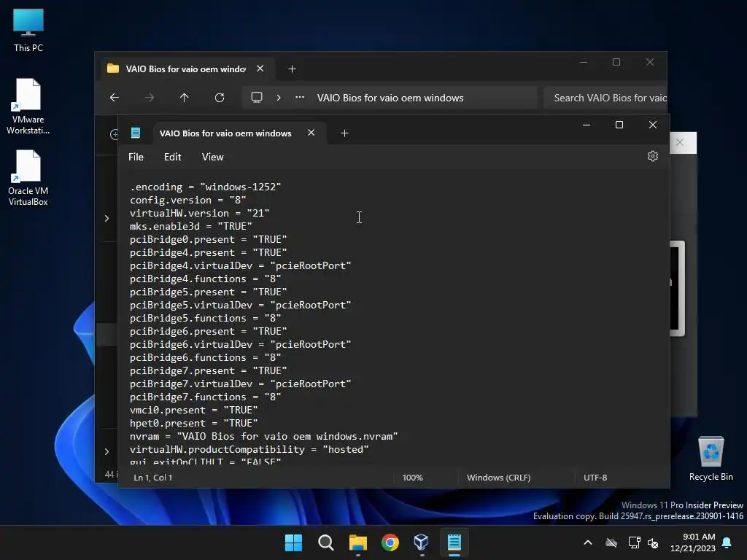
Task: Open This PC desktop icon
Action: point(28,29)
